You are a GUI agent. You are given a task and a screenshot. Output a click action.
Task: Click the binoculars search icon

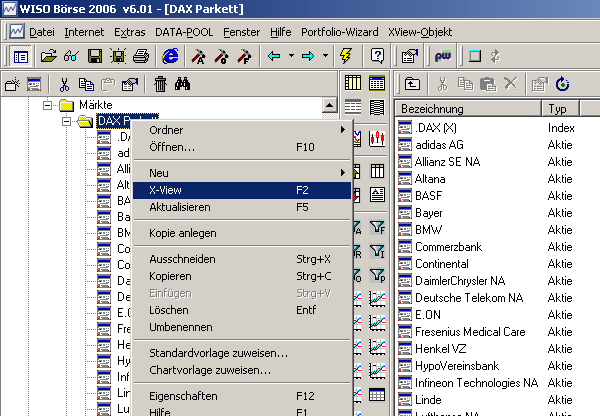(x=183, y=83)
